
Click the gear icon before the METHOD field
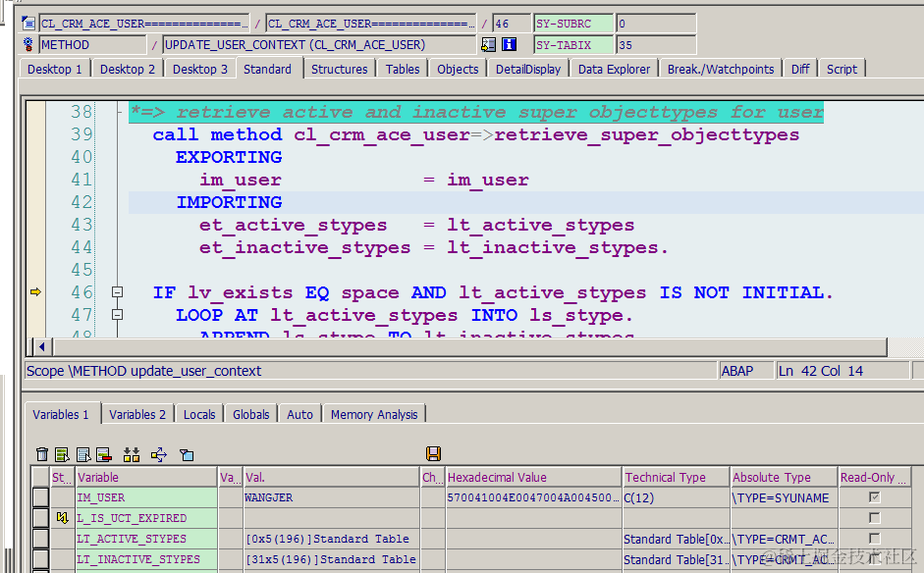click(x=28, y=44)
